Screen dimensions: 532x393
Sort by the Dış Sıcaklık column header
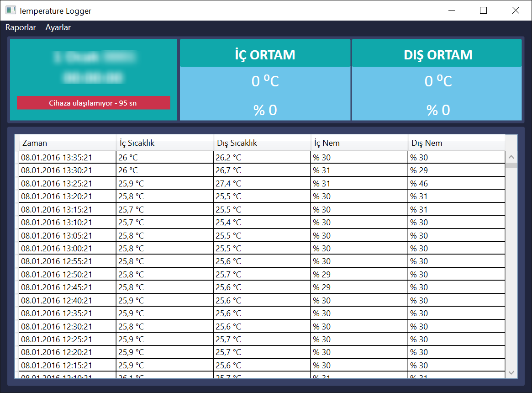pos(262,143)
